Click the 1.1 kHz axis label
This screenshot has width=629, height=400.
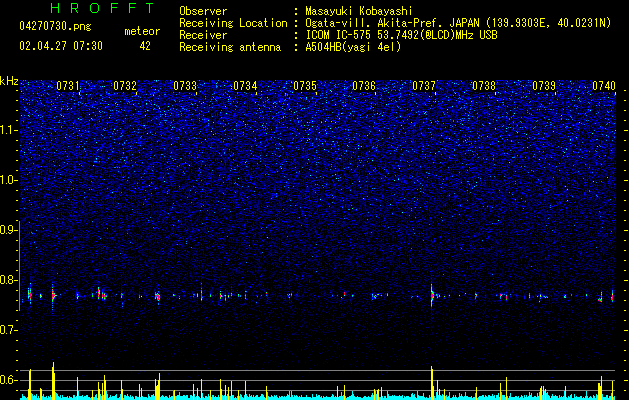[9, 130]
